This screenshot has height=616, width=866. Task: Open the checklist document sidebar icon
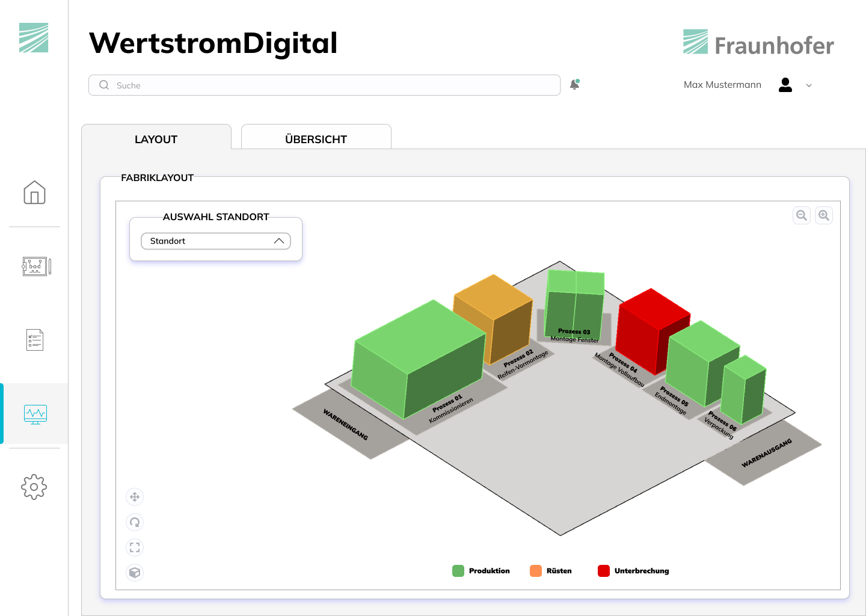pyautogui.click(x=35, y=340)
